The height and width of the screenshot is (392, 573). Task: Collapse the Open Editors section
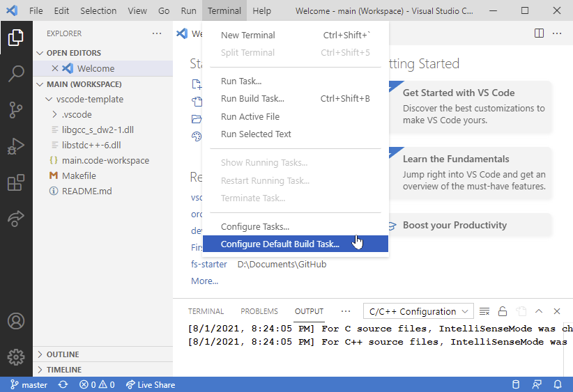102,53
